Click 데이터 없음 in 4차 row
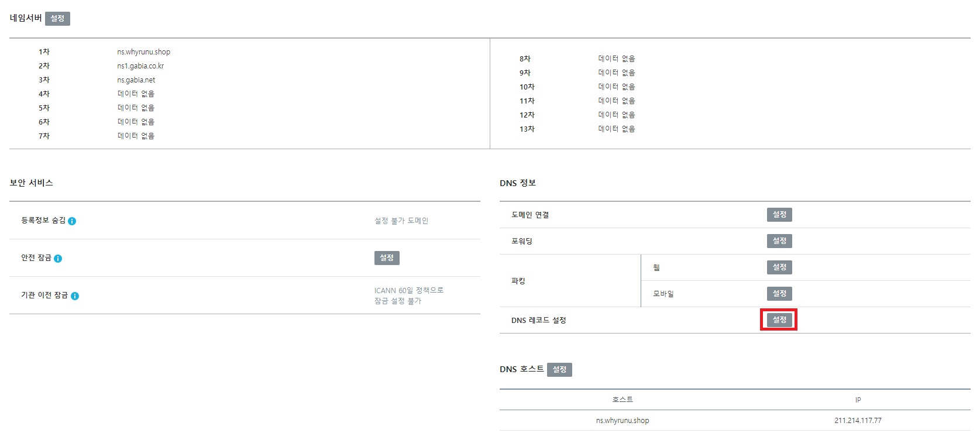This screenshot has width=980, height=440. pyautogui.click(x=136, y=94)
